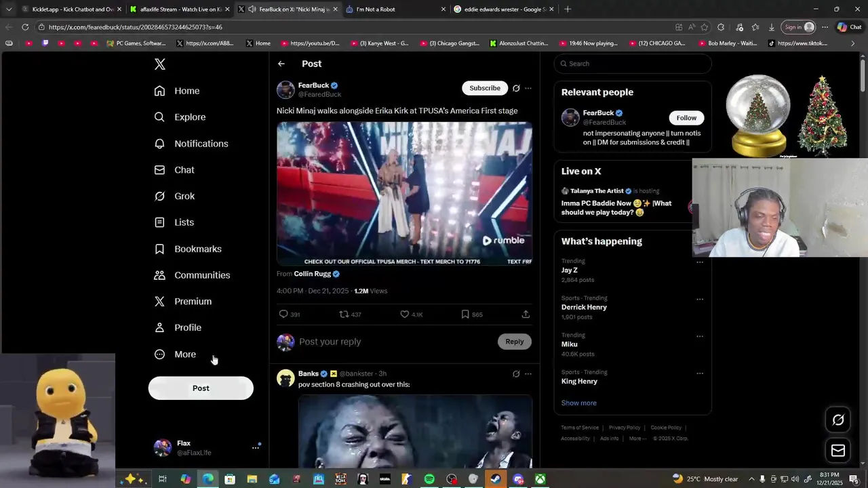Bookmark the post with 865 bookmarks
Screen dimensions: 868x488
(x=465, y=314)
